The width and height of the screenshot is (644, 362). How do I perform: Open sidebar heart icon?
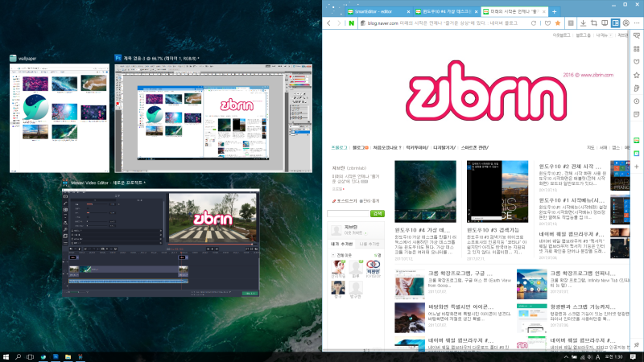coord(637,62)
